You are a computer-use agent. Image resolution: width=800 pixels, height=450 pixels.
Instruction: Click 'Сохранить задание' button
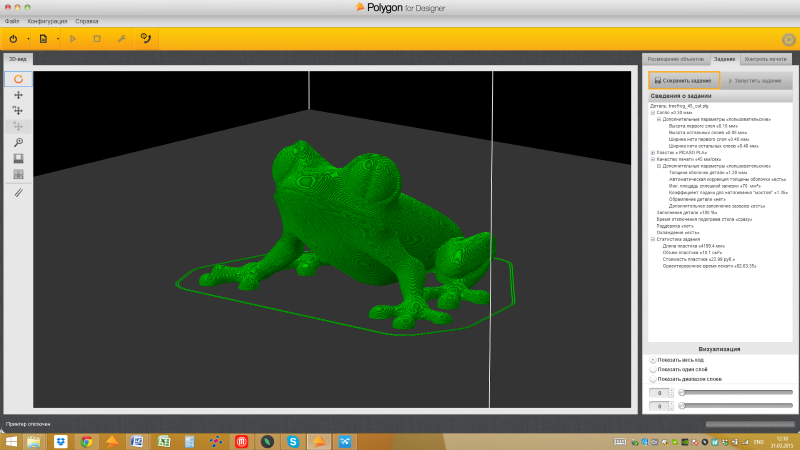684,81
